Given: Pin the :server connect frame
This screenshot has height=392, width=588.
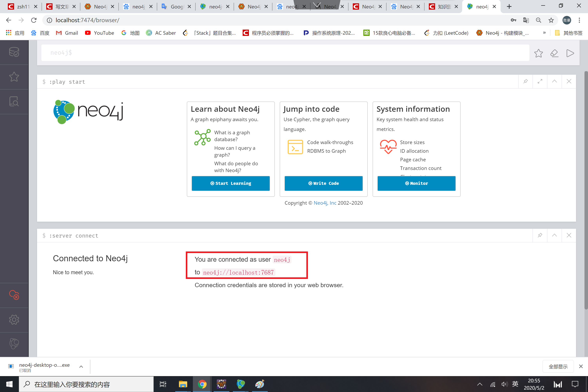Looking at the screenshot, I should tap(540, 235).
